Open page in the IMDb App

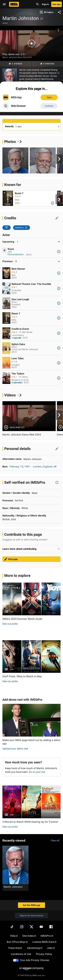[x=49, y=97]
